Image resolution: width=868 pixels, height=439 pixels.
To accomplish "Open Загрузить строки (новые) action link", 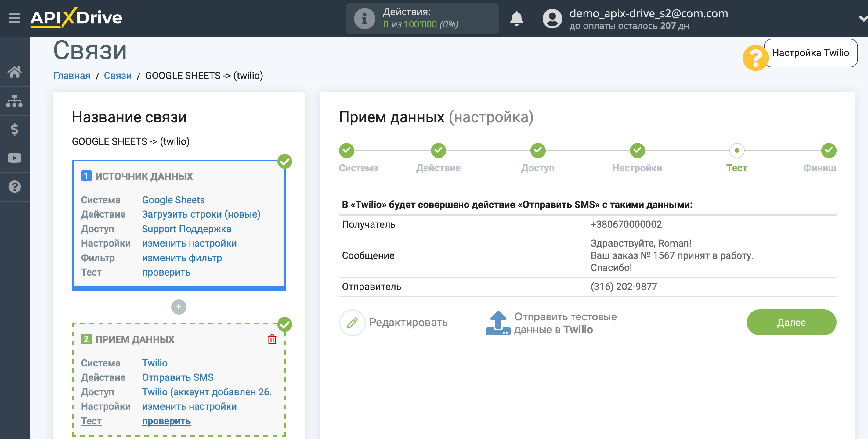I will pos(201,214).
